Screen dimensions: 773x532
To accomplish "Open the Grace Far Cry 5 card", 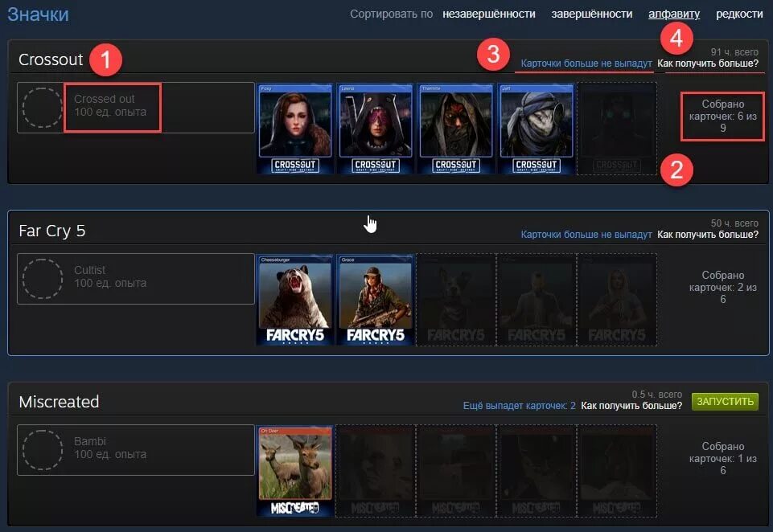I will pos(375,300).
